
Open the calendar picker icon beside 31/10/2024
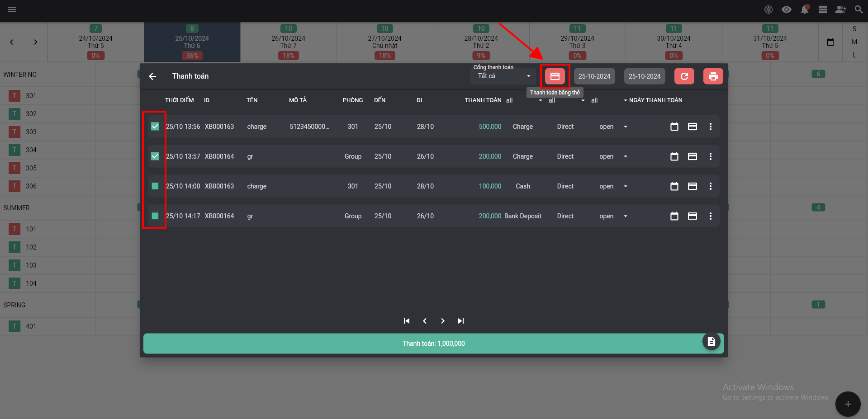[830, 42]
